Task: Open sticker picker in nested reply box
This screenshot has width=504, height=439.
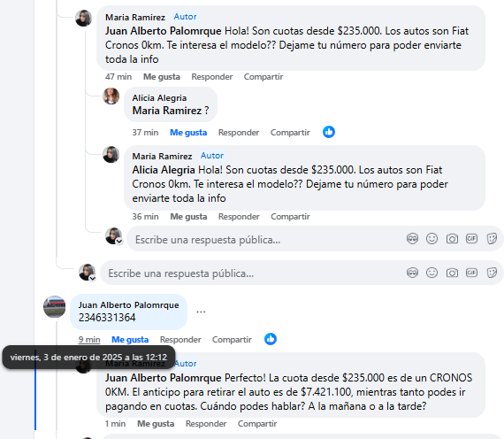Action: point(492,239)
